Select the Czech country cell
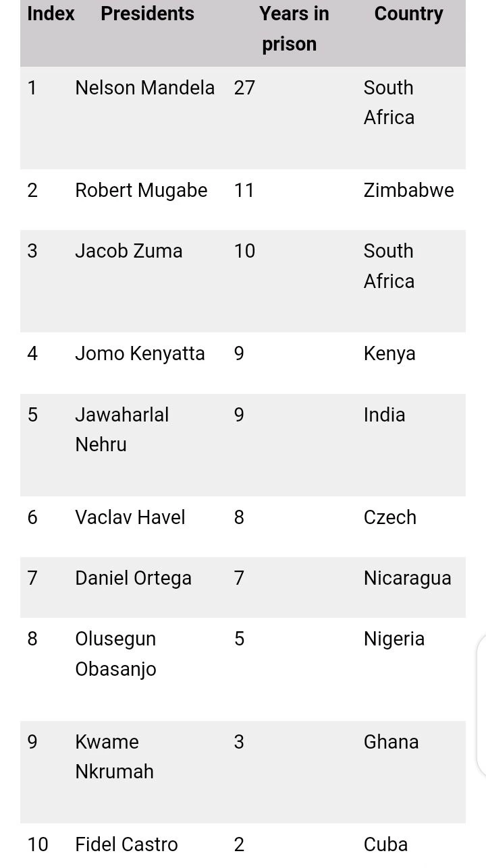Viewport: 486px width, 868px height. pyautogui.click(x=389, y=517)
